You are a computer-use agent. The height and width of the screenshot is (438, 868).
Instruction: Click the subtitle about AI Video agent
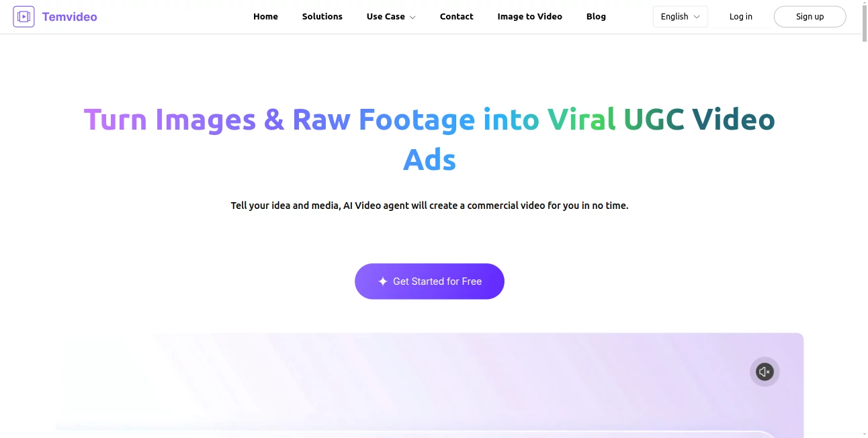429,206
